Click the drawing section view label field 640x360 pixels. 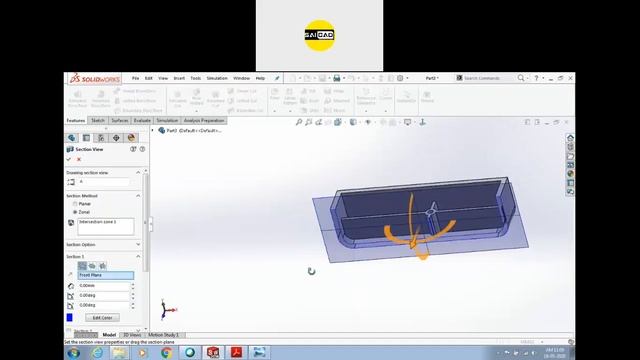click(x=104, y=182)
